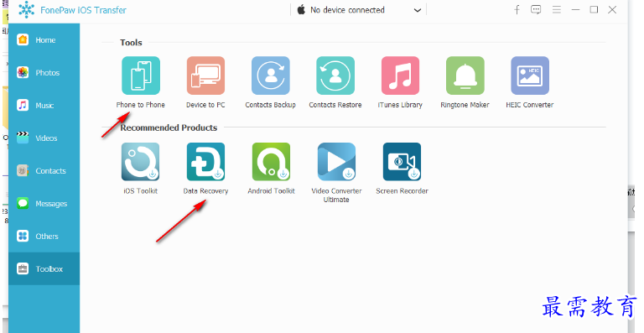This screenshot has width=644, height=333.
Task: Click the Video Converter Ultimate label
Action: click(x=336, y=195)
